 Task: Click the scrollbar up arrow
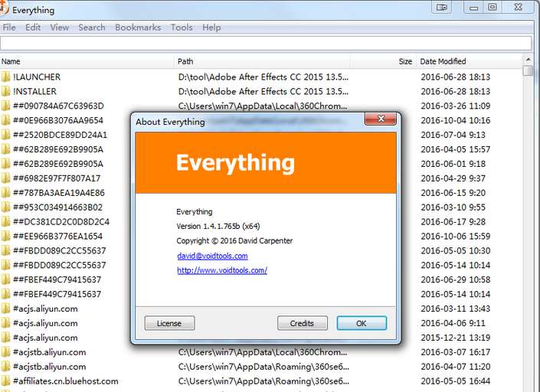click(528, 60)
